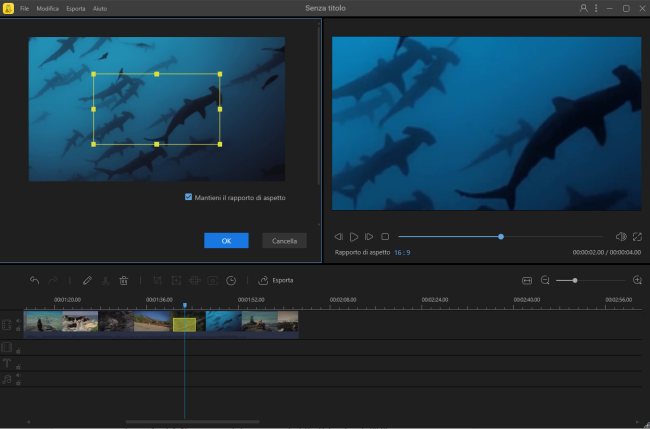Screen dimensions: 650x429
Task: Expand the preview to full screen
Action: [637, 237]
